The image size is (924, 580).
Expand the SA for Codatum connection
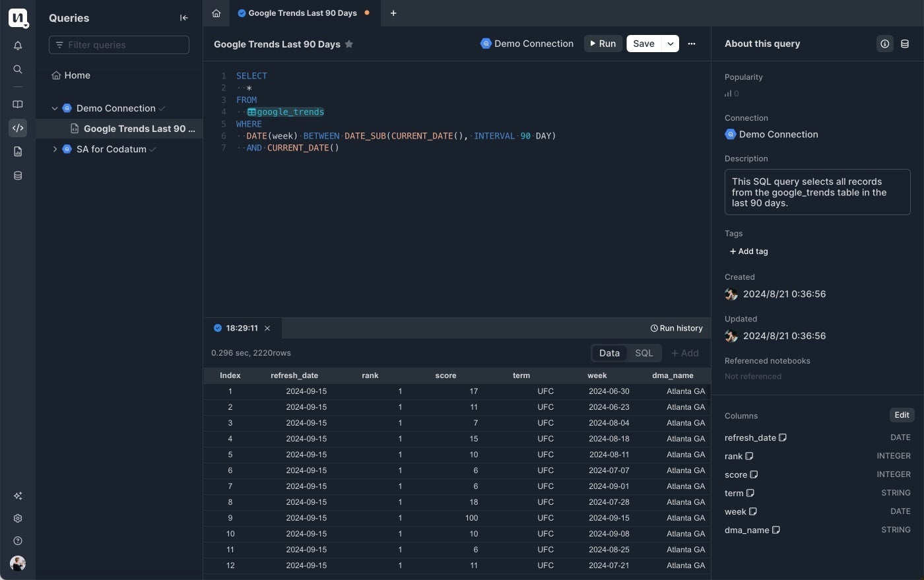55,149
